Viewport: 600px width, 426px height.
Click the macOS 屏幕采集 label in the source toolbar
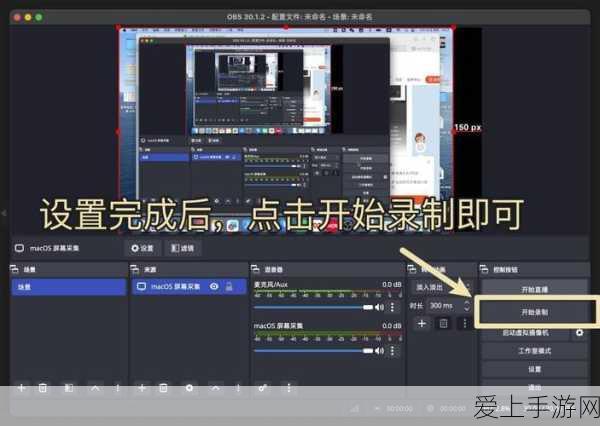[x=54, y=248]
